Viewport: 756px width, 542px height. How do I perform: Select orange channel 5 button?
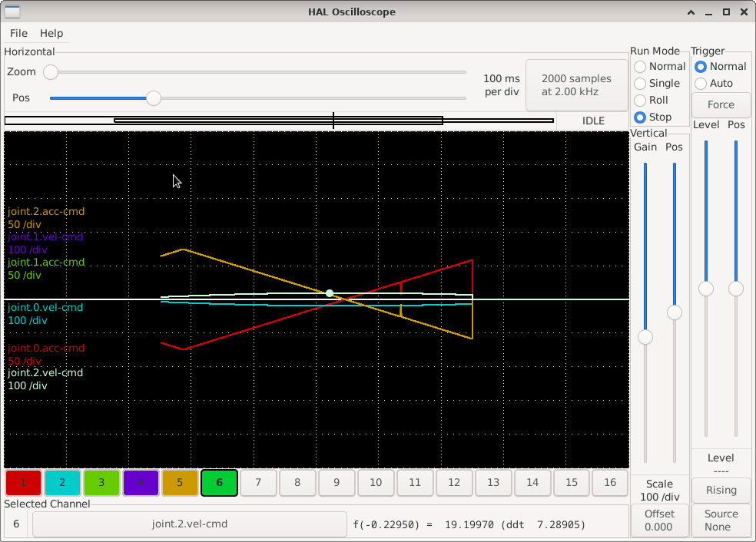coord(180,483)
